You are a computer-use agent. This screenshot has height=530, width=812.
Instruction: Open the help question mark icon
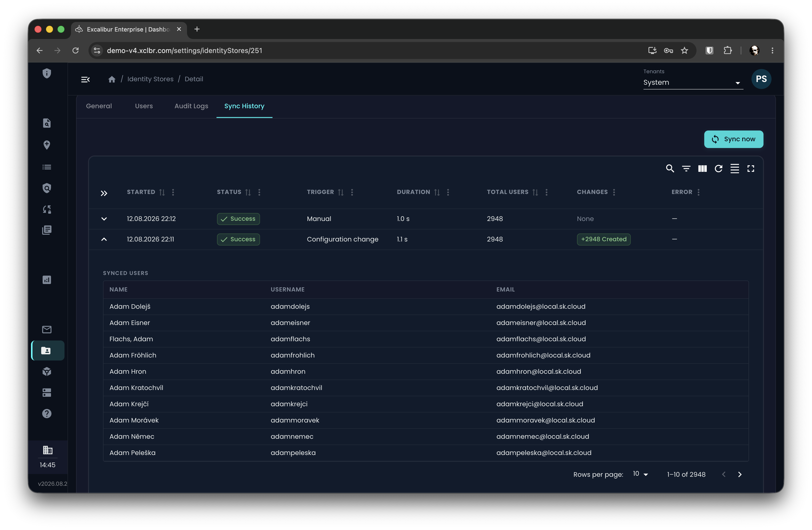47,414
